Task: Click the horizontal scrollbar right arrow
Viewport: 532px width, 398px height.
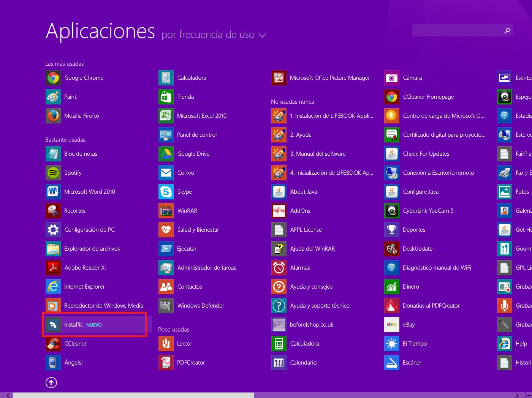Action: (517, 395)
